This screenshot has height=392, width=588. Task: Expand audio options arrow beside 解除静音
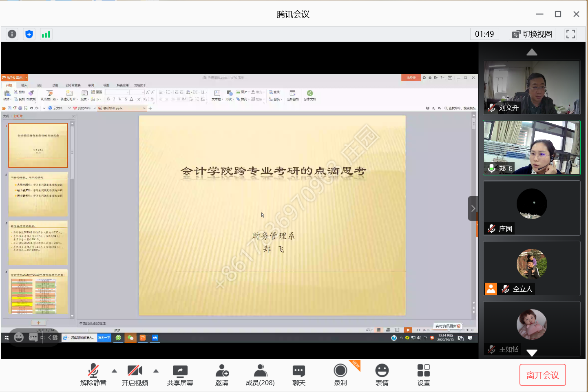click(114, 371)
